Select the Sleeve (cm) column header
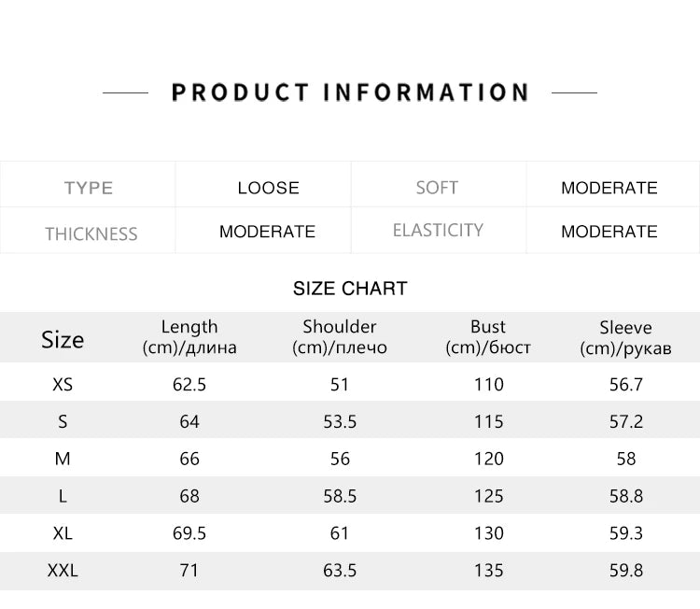Image resolution: width=700 pixels, height=609 pixels. coord(625,338)
